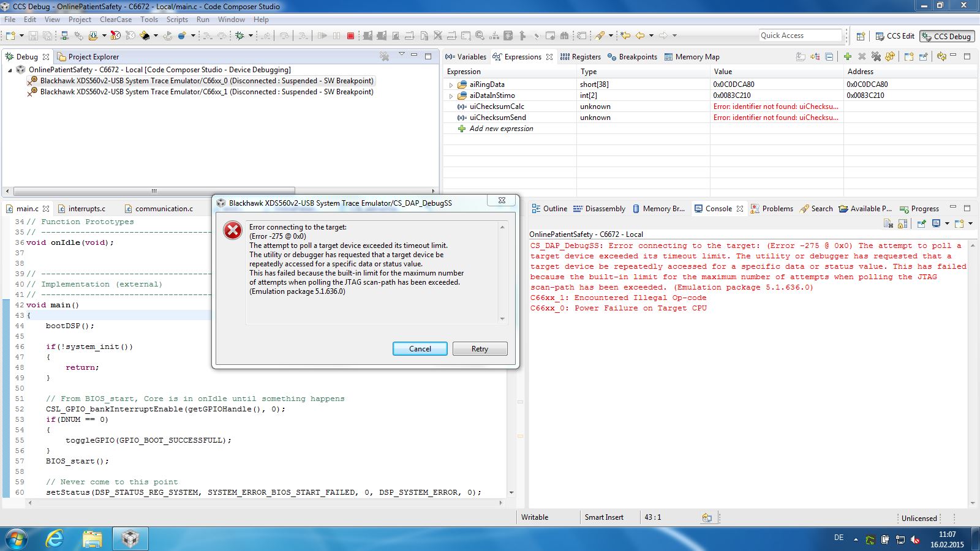This screenshot has width=980, height=551.
Task: Switch to the Variables tab
Action: click(466, 57)
